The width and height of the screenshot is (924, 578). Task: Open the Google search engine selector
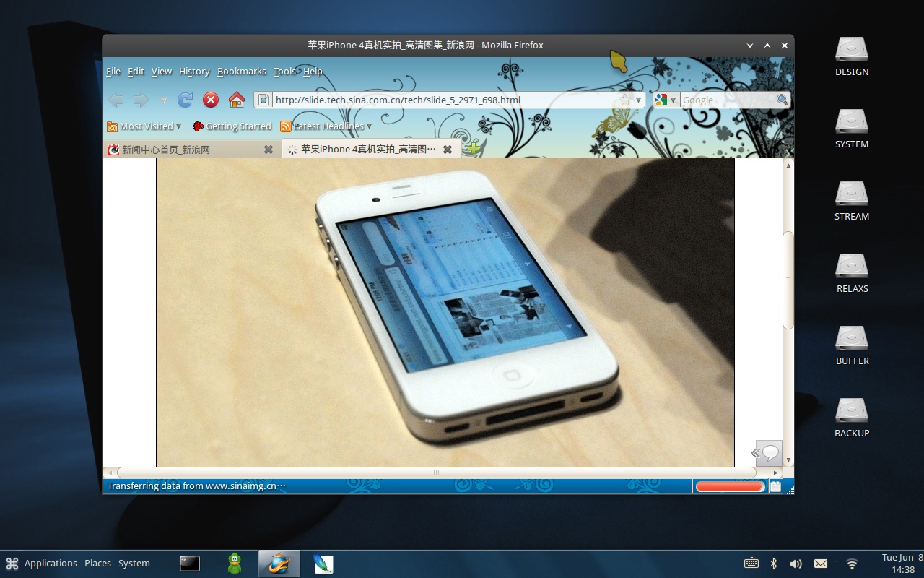coord(666,100)
